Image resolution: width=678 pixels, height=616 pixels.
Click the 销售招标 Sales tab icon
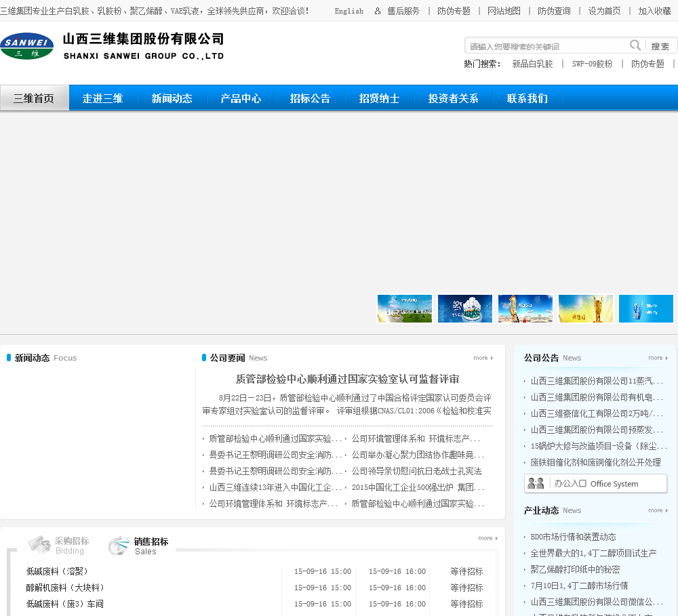pos(119,546)
